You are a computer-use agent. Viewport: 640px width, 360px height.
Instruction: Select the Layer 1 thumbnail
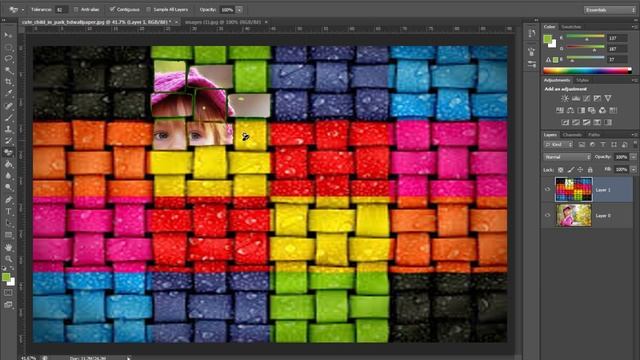(x=573, y=189)
